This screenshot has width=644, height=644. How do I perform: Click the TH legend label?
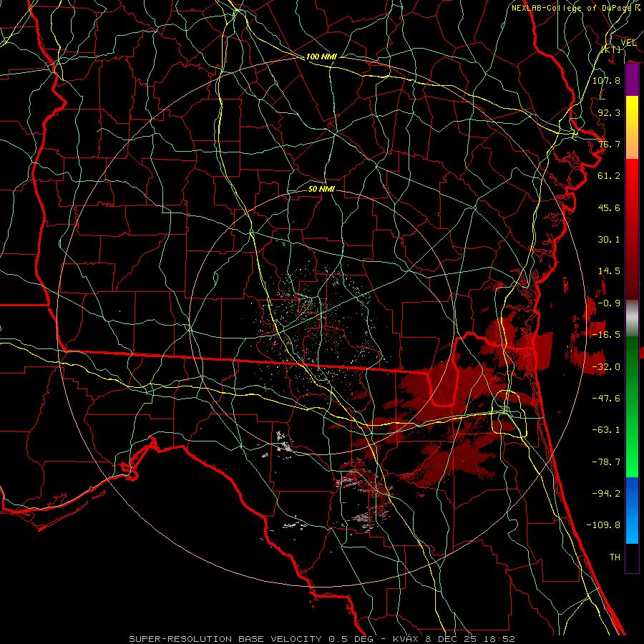click(615, 557)
